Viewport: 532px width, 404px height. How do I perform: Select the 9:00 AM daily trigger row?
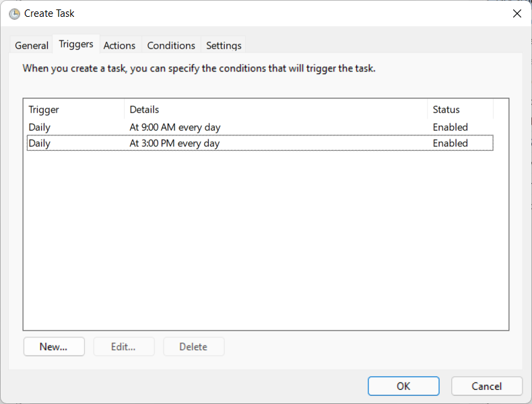coord(260,127)
